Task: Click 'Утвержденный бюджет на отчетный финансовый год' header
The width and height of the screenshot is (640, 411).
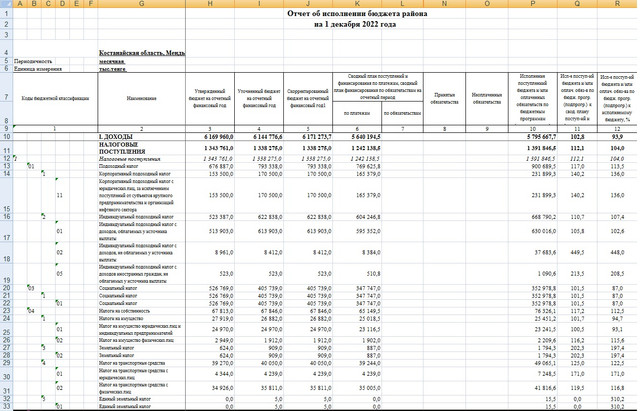Action: [x=210, y=98]
